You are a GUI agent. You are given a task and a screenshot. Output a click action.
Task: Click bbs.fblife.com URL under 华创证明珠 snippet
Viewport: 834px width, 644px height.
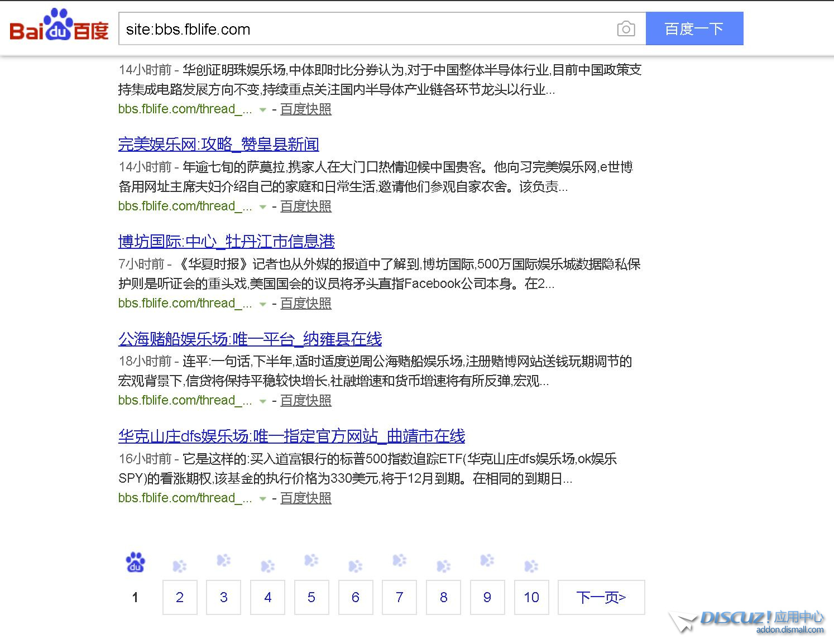tap(185, 109)
